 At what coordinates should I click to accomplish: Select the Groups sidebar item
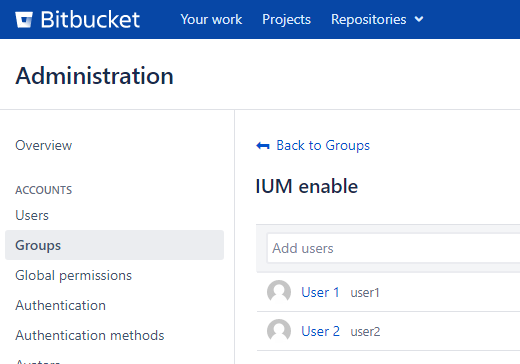tap(114, 245)
